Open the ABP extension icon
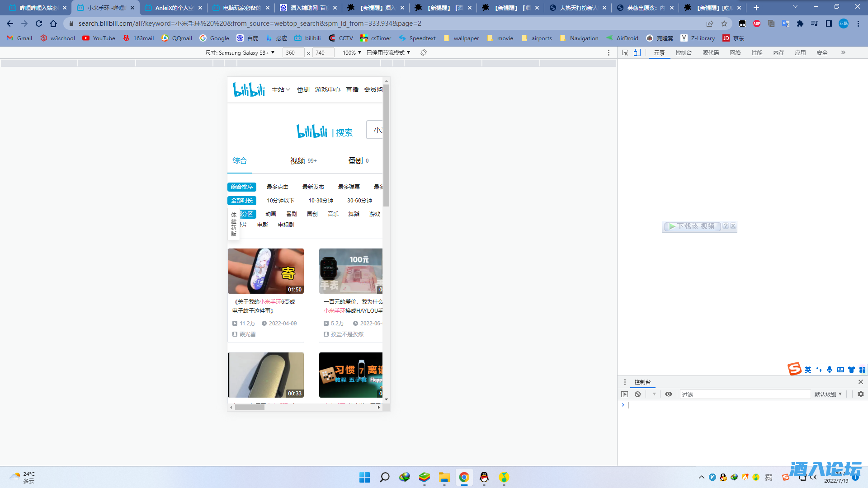 pyautogui.click(x=757, y=23)
